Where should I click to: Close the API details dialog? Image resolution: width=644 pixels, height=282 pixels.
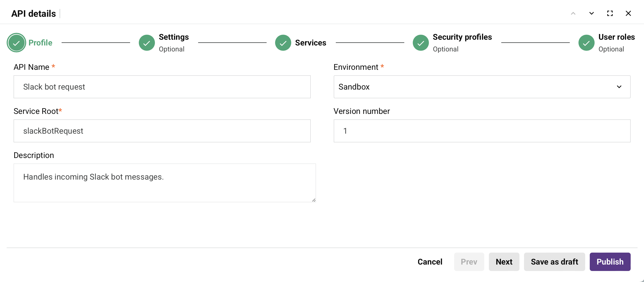[628, 14]
